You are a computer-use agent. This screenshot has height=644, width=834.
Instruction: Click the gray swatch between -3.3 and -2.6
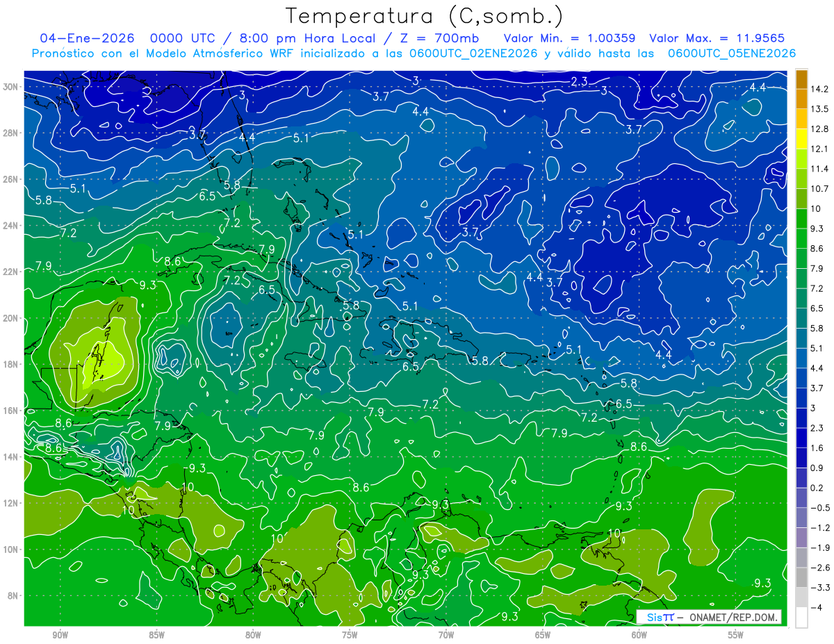pyautogui.click(x=801, y=577)
